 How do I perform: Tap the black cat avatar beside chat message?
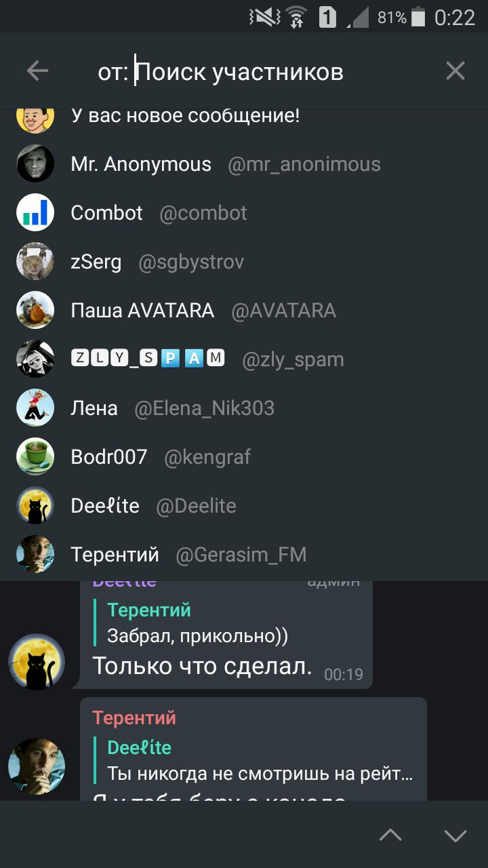pyautogui.click(x=37, y=662)
